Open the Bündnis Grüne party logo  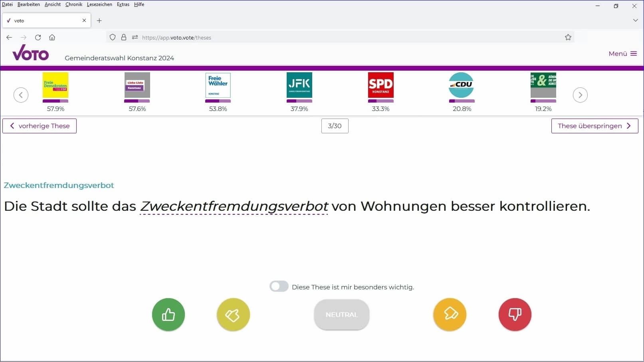click(543, 85)
